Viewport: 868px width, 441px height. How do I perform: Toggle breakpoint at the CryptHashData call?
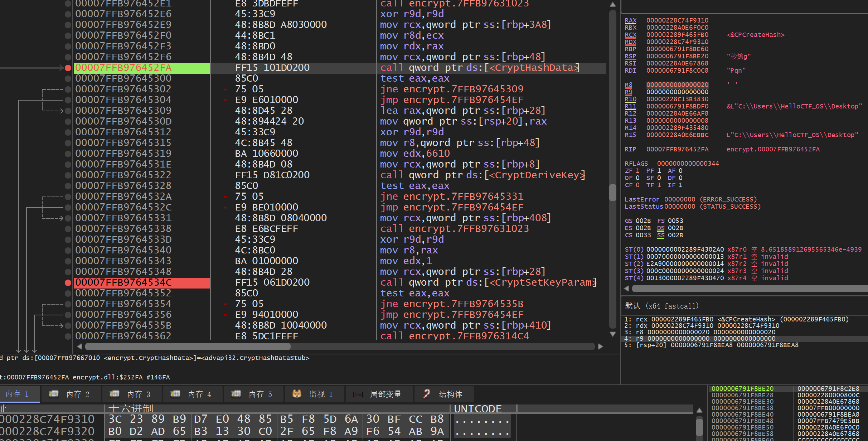click(x=68, y=68)
